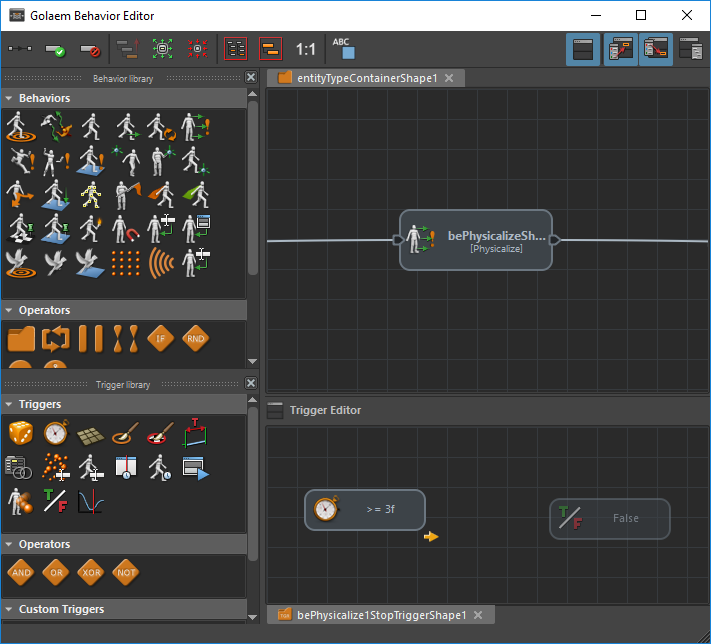
Task: Collapse the Custom Triggers section
Action: point(9,609)
